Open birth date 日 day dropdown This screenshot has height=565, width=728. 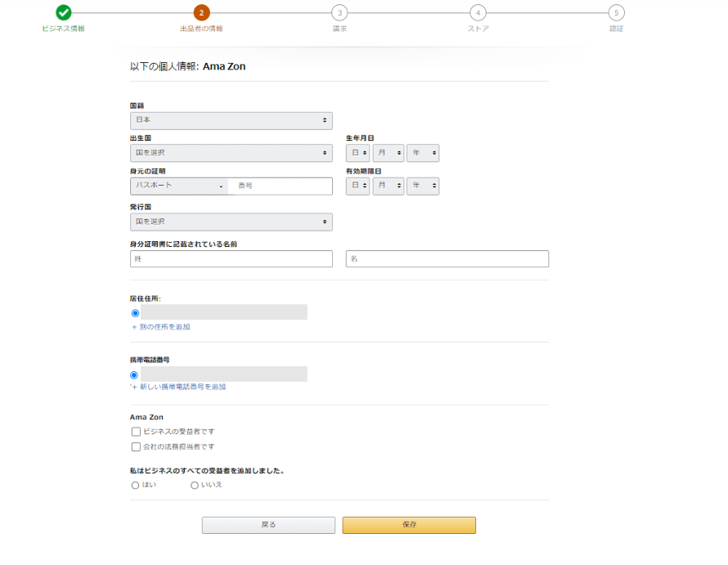[x=357, y=153]
